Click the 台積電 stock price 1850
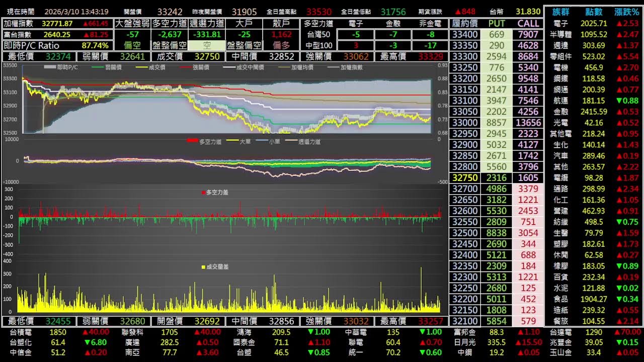The height and width of the screenshot is (362, 644). tap(58, 332)
